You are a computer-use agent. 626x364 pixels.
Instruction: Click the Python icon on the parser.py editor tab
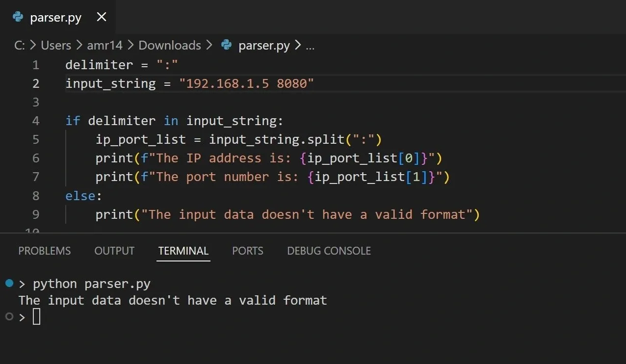18,17
